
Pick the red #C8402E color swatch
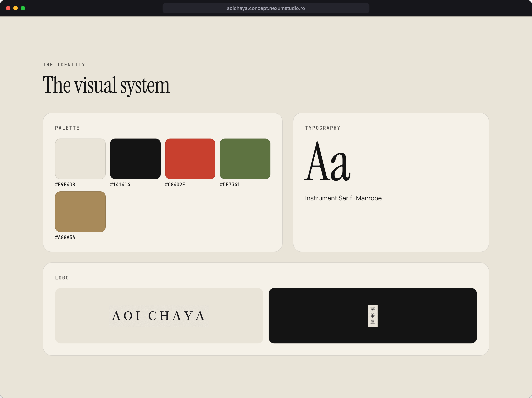190,159
